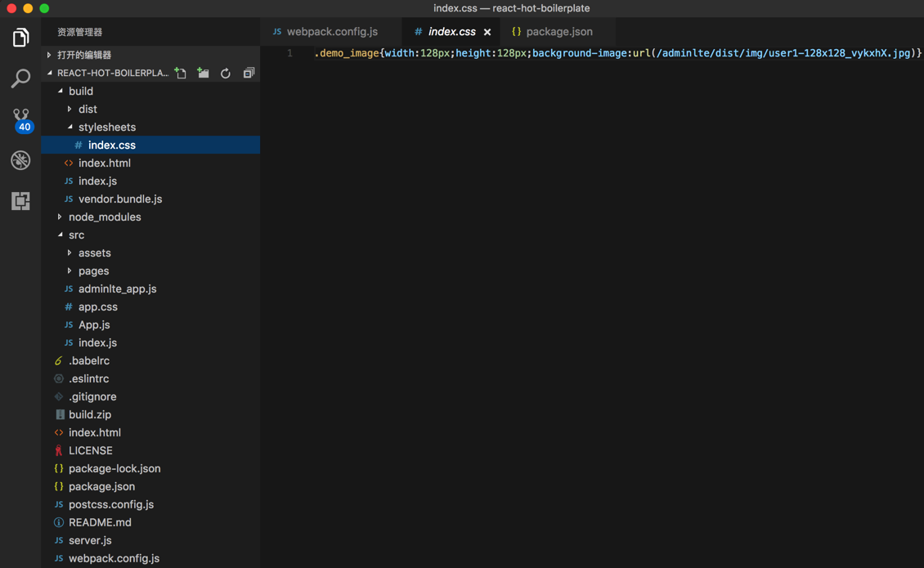Viewport: 924px width, 568px height.
Task: Open adminlte_app.js file
Action: click(150, 288)
